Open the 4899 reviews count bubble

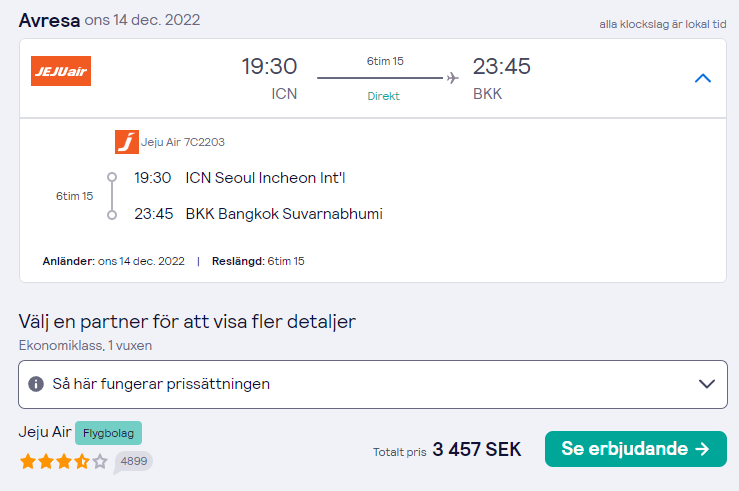133,461
